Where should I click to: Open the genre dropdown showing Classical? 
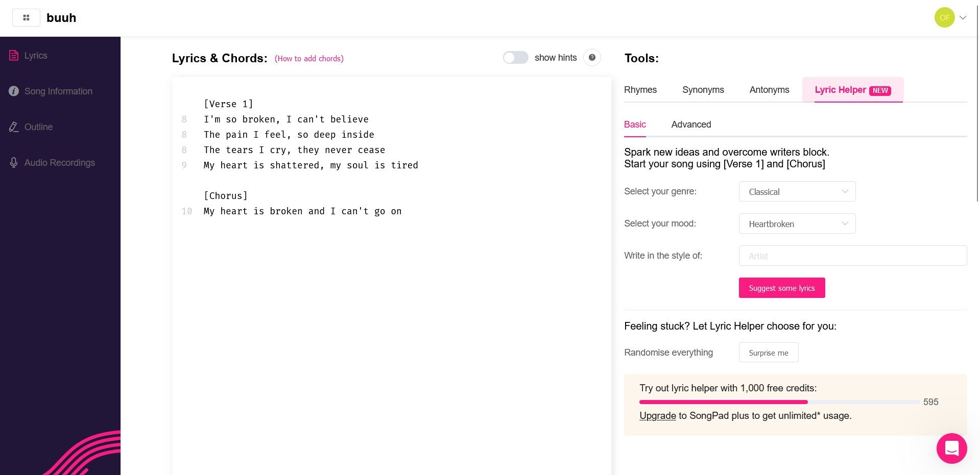pos(797,192)
